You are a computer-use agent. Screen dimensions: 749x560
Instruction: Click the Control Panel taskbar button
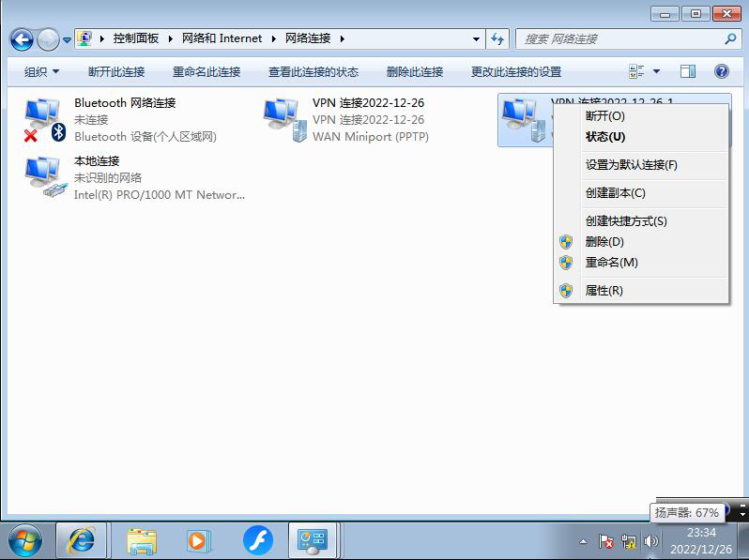tap(313, 541)
